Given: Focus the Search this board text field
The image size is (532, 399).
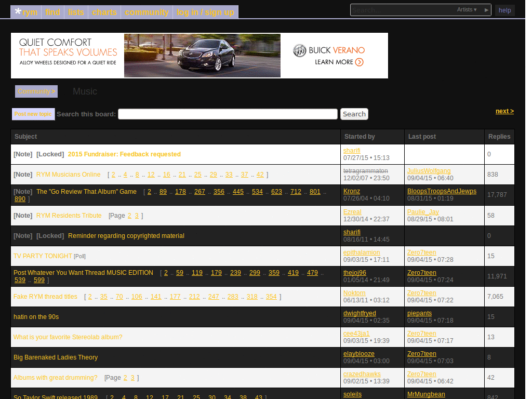Looking at the screenshot, I should 228,114.
